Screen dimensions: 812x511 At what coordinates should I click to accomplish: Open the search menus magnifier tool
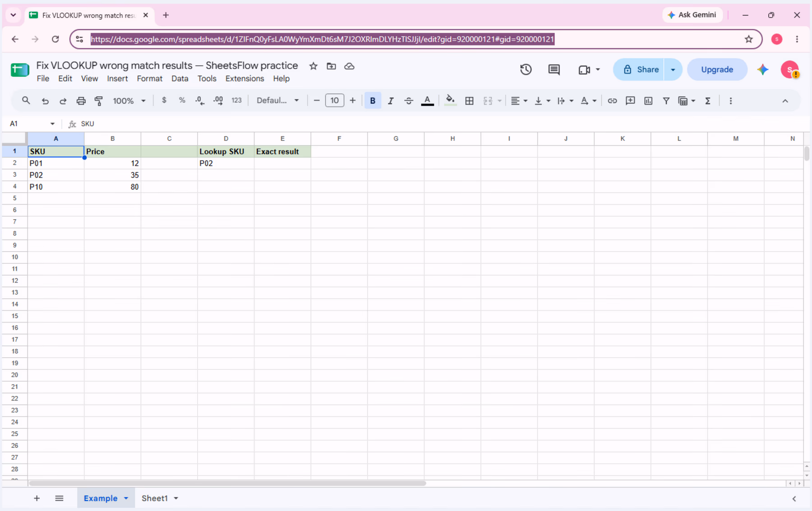click(26, 101)
